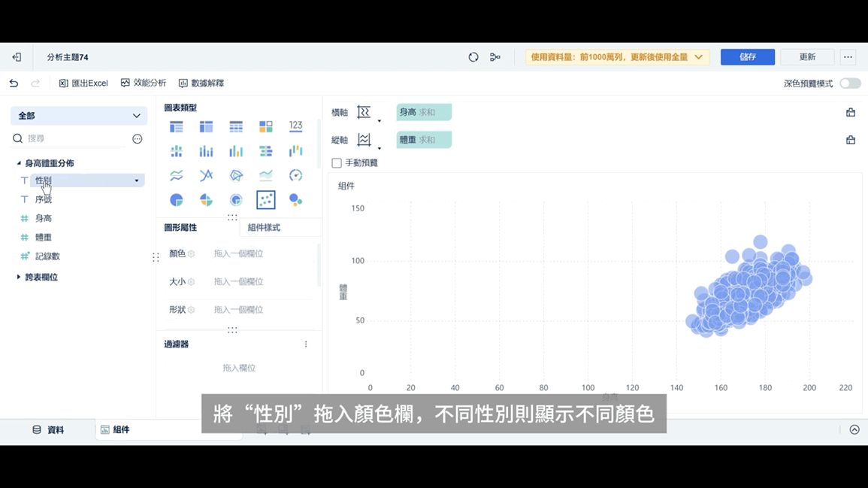Image resolution: width=868 pixels, height=488 pixels.
Task: Select the 序號 field
Action: 44,199
